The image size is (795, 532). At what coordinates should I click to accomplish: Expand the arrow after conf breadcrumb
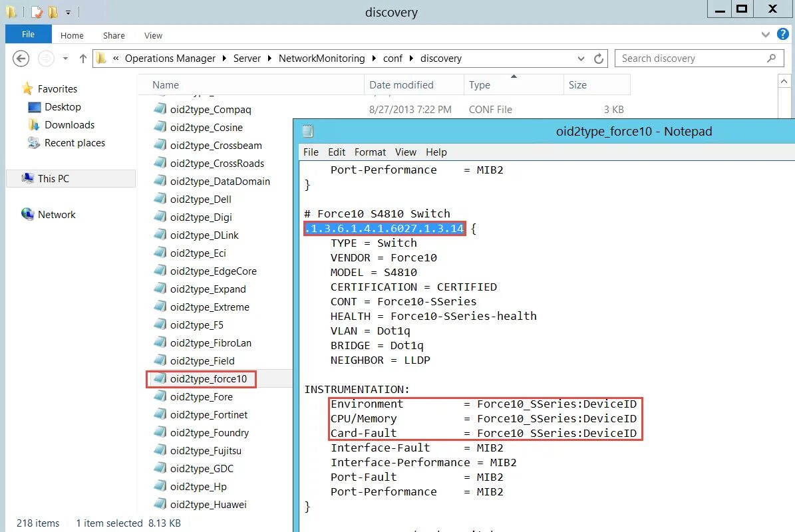pyautogui.click(x=411, y=59)
